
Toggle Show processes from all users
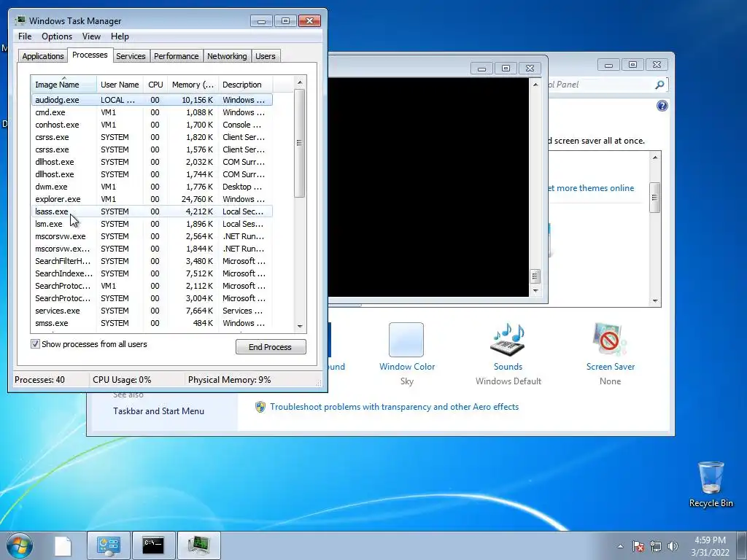(x=35, y=344)
